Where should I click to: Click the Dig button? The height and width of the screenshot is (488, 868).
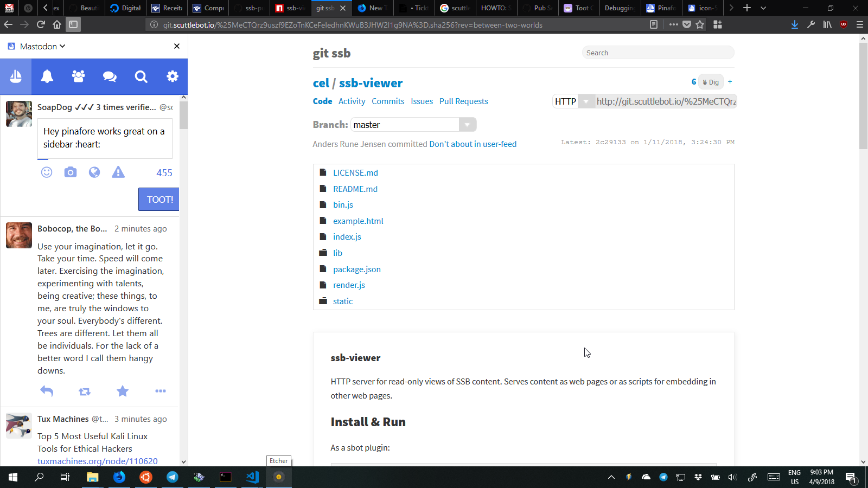coord(711,82)
